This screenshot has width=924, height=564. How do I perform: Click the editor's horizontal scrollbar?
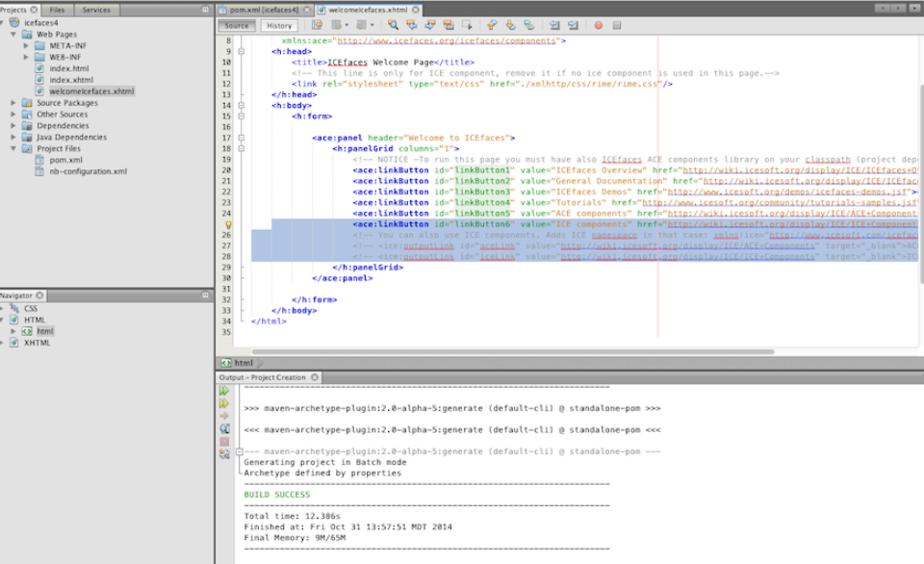pos(510,352)
